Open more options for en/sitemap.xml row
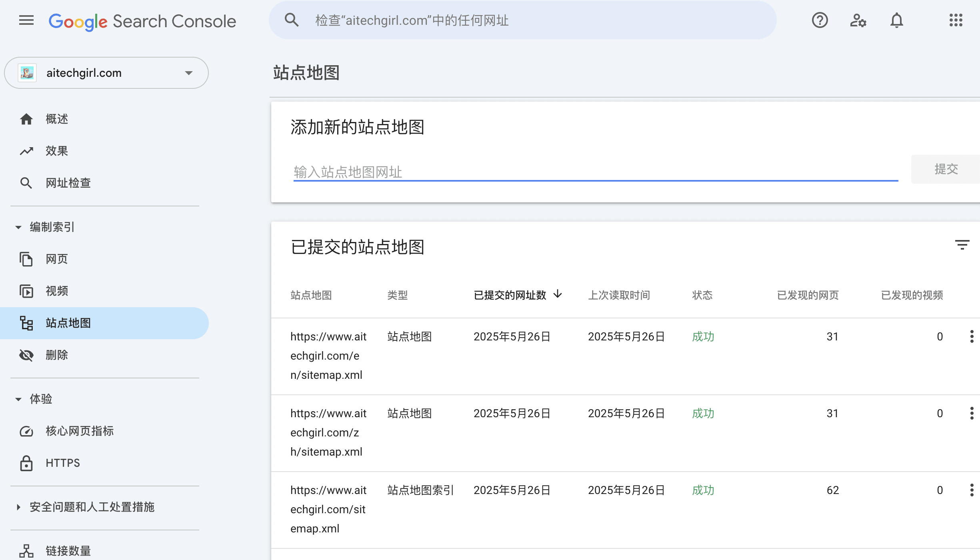Screen dimensions: 980x560 [x=972, y=336]
